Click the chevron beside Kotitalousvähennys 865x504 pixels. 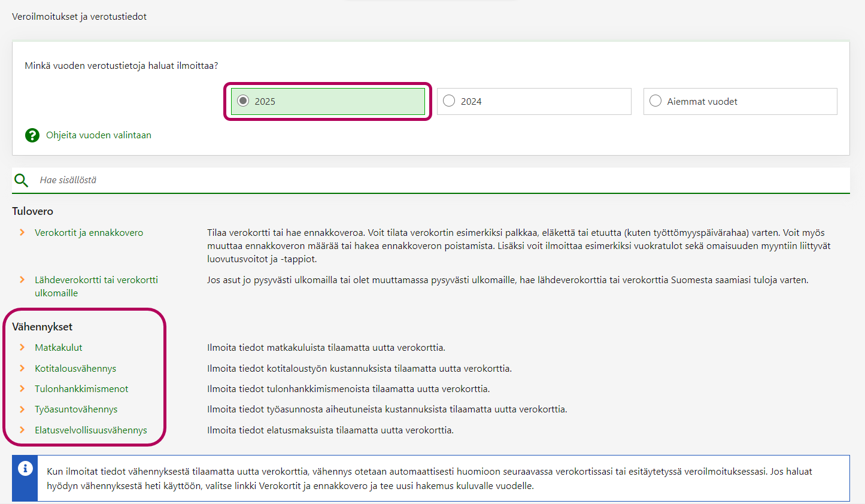click(x=22, y=368)
